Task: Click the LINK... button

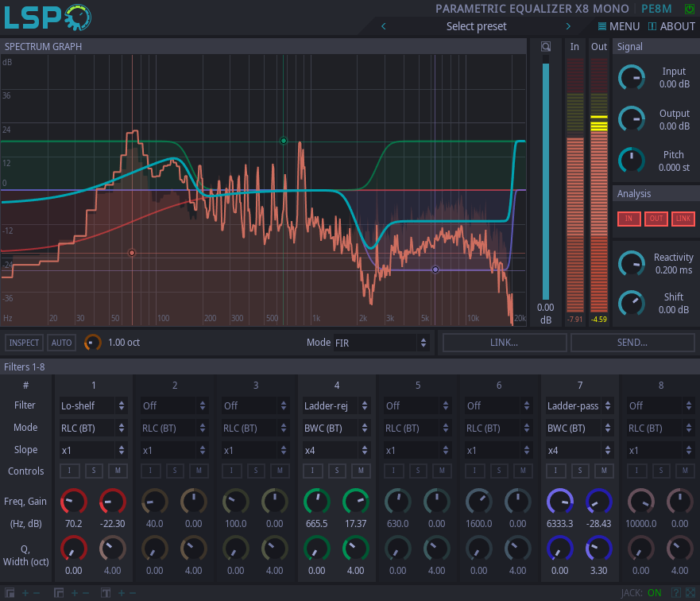Action: coord(505,343)
